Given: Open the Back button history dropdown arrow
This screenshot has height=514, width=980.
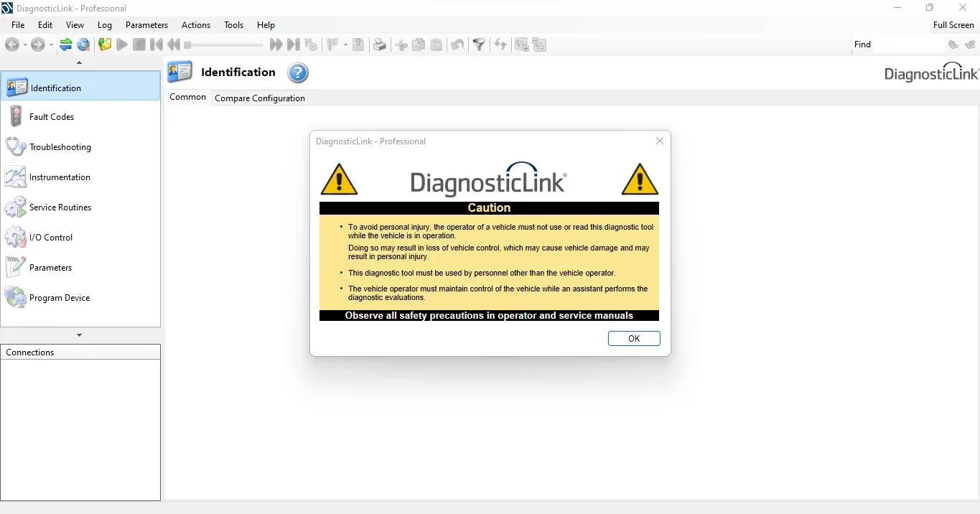Looking at the screenshot, I should click(x=25, y=45).
